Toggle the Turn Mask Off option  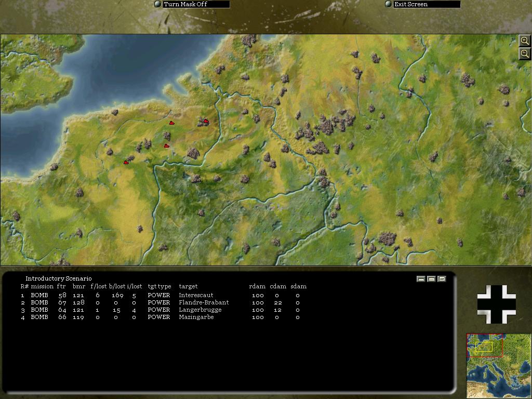pos(192,4)
